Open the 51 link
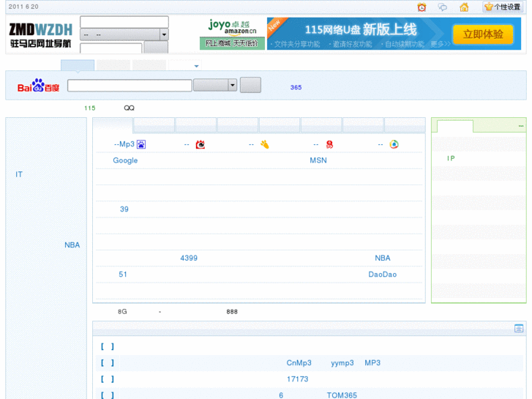 [x=123, y=275]
